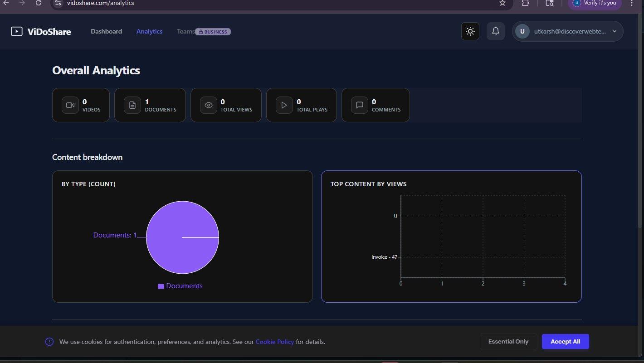Screen dimensions: 644x363
Task: Click the 'Invoice - 47' axis label
Action: tap(384, 257)
